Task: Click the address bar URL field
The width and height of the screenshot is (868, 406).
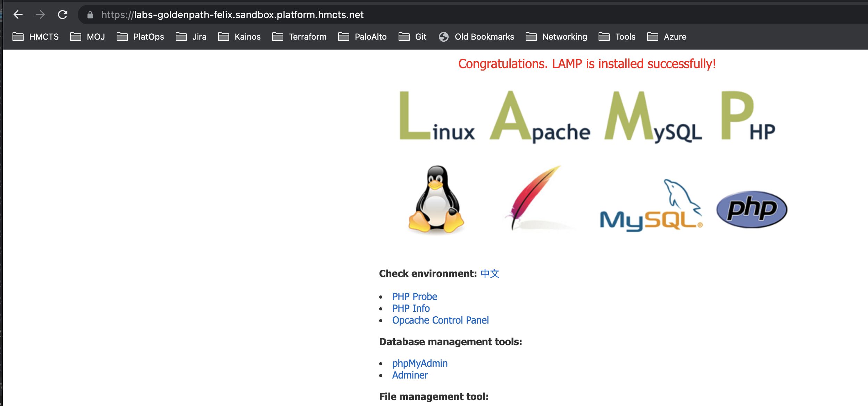Action: (x=472, y=15)
